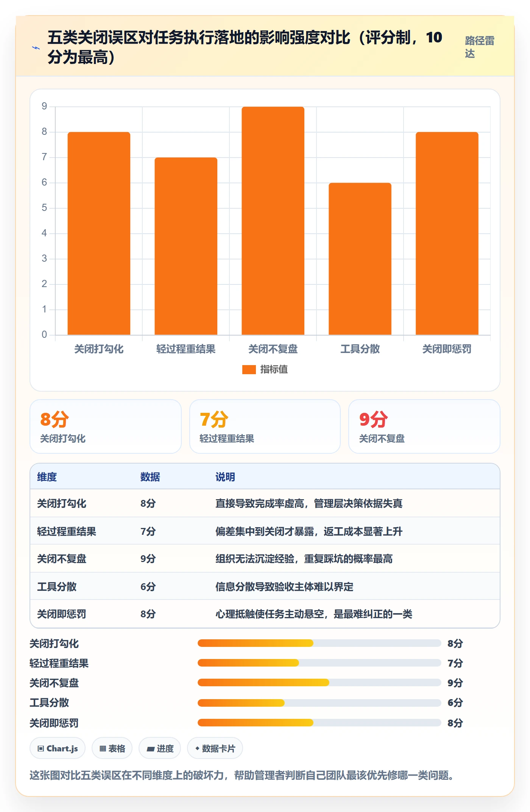
Task: Click the lightning bolt icon beside the title
Action: click(36, 48)
